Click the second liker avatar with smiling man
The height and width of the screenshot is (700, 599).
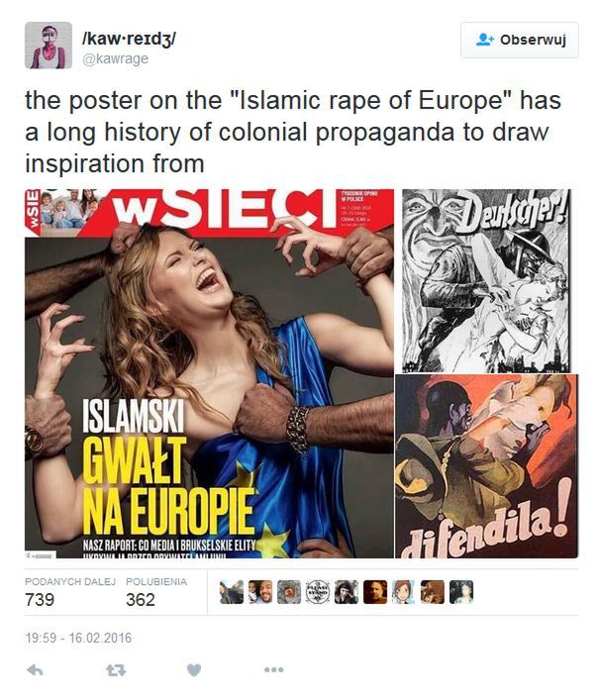[260, 592]
